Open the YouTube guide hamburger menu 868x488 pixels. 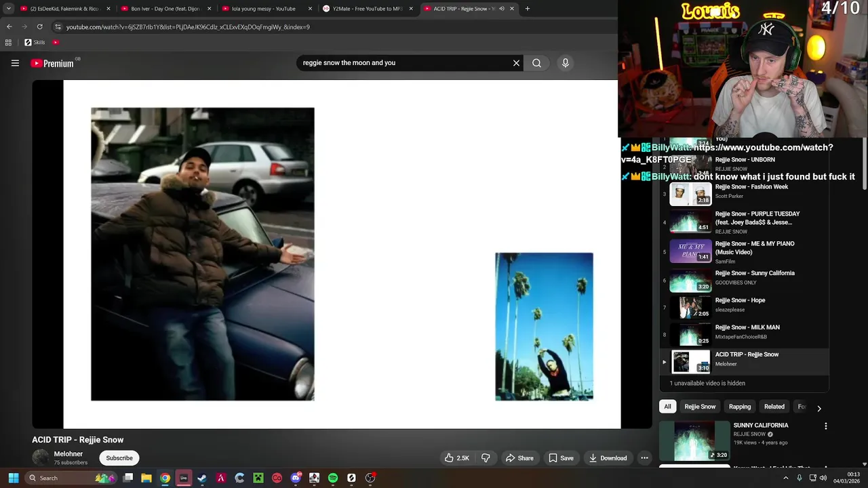click(x=15, y=63)
